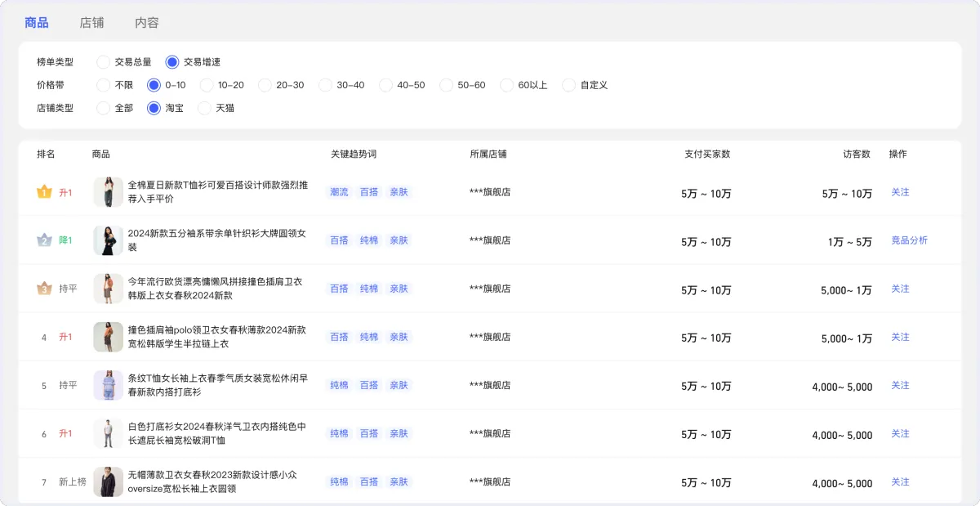The width and height of the screenshot is (980, 506).
Task: Click 关注 for the rank 1 product
Action: pyautogui.click(x=900, y=192)
